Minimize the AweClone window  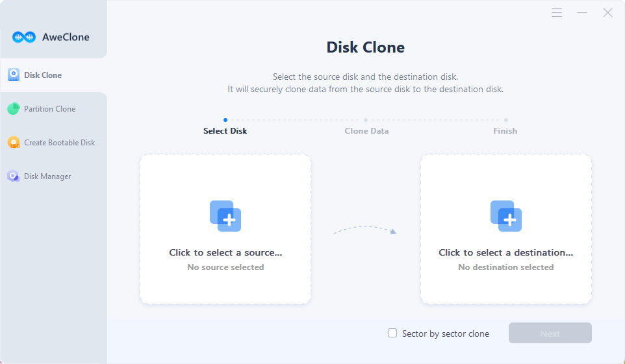point(582,13)
